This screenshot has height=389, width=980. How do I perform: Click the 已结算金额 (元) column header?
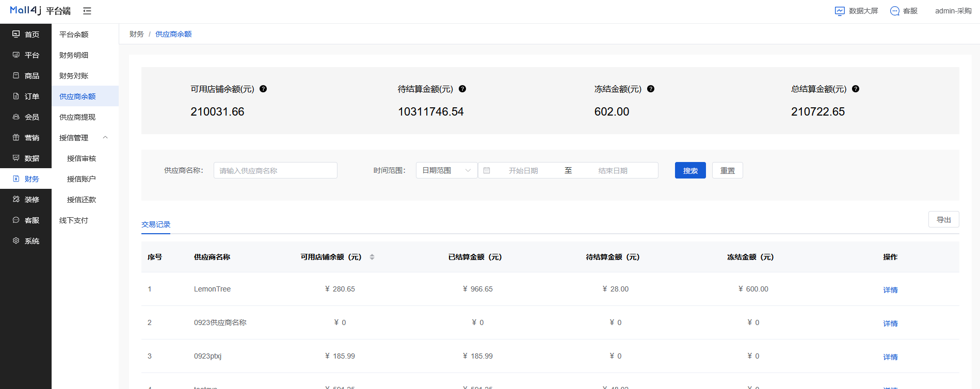475,257
